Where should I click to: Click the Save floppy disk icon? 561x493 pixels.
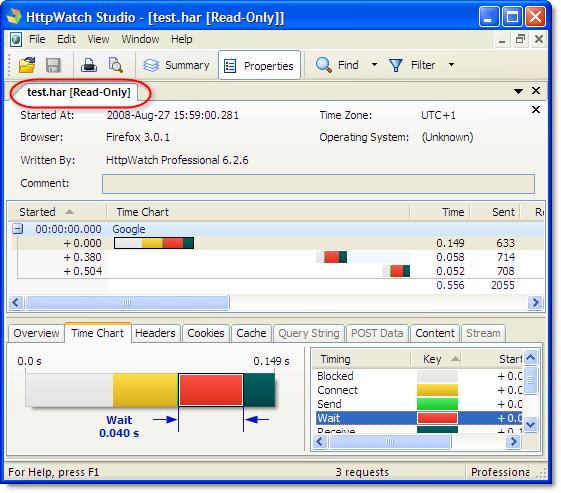[53, 65]
